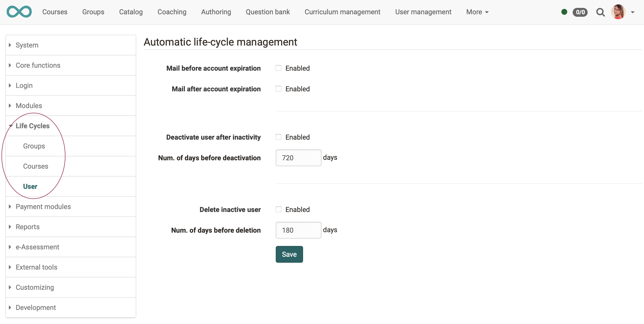Collapse the Life Cycles section
This screenshot has width=644, height=324.
pyautogui.click(x=32, y=126)
